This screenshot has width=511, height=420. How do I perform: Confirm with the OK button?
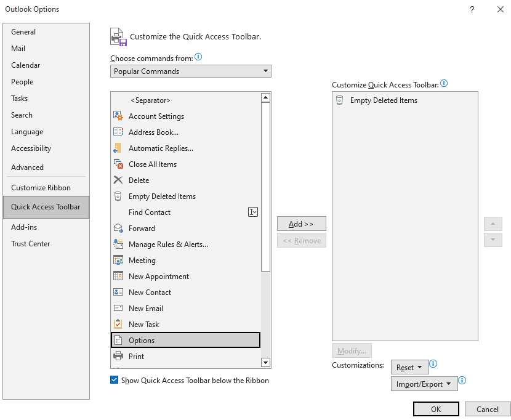436,410
